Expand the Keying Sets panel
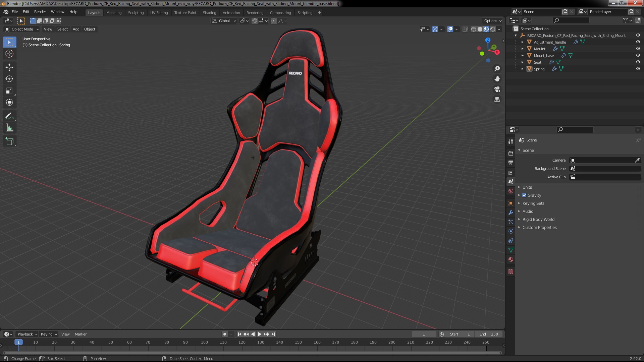Screen dimensions: 644x362 point(533,203)
